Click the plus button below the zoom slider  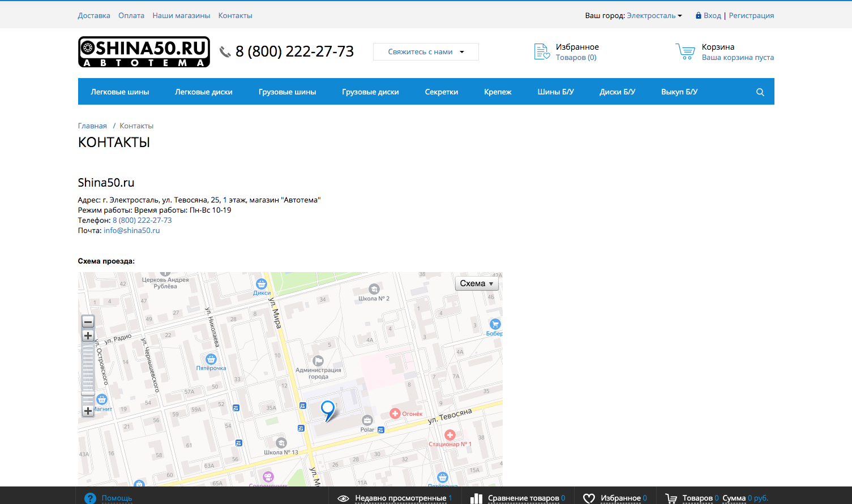pos(88,411)
